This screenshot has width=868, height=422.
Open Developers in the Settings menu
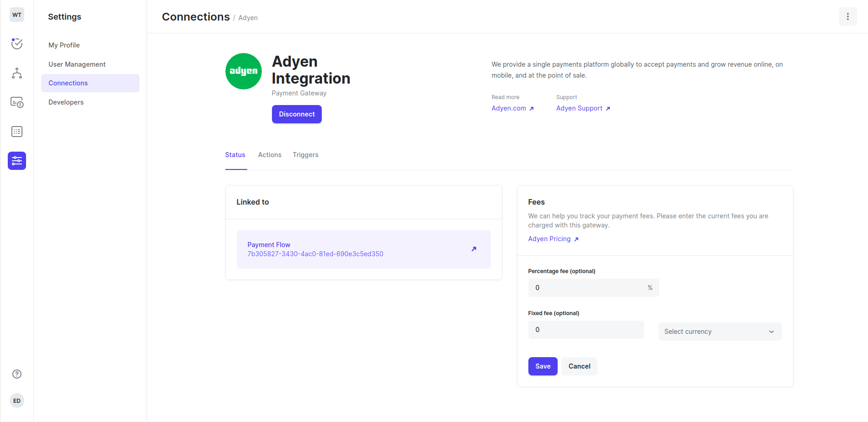tap(66, 102)
